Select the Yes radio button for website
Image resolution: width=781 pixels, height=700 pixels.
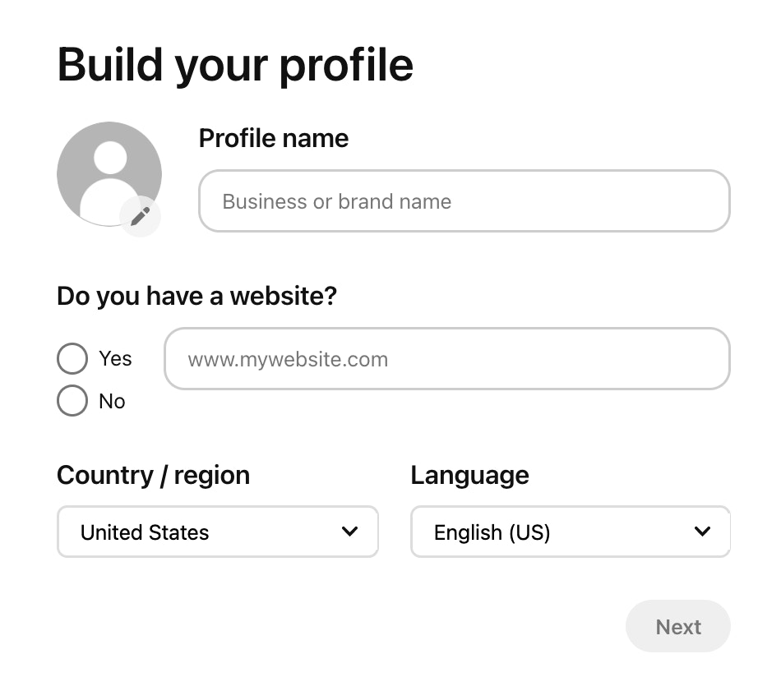click(72, 359)
